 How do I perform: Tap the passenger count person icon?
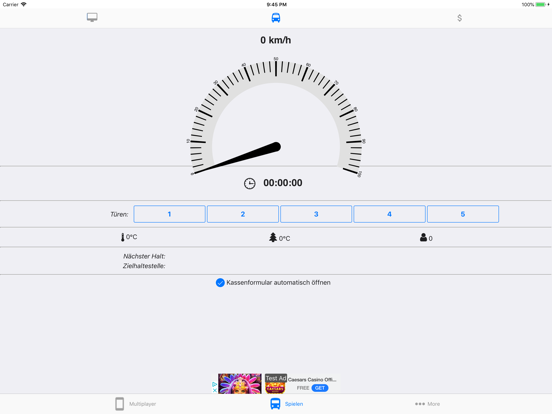[x=423, y=238]
